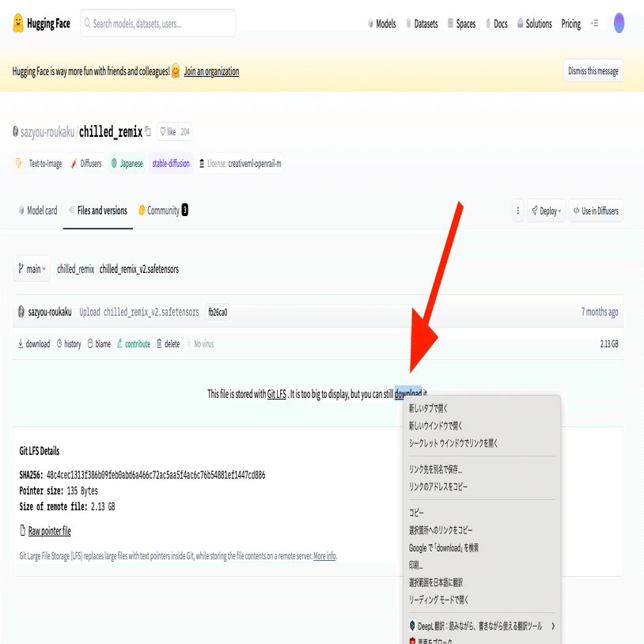Choose リーディング モードで開く menu item

482,600
